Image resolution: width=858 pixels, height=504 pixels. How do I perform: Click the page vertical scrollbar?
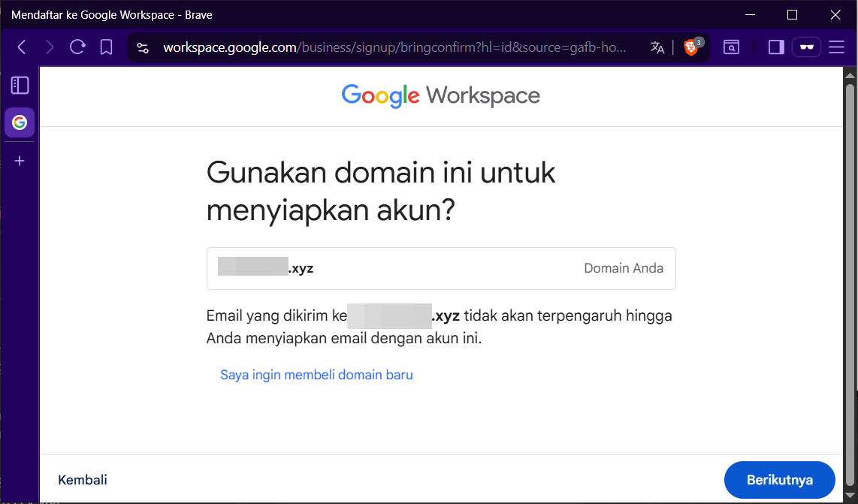(x=850, y=285)
